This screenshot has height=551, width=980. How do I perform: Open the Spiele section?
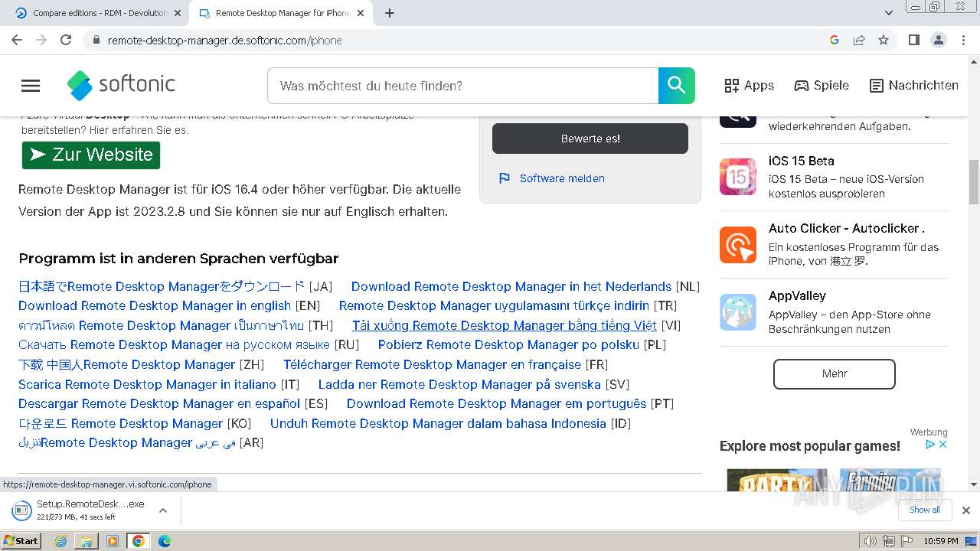[x=822, y=86]
